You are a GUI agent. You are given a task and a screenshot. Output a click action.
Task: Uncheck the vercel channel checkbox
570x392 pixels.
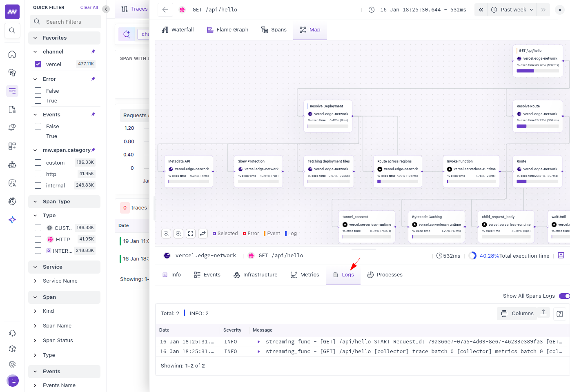click(38, 64)
